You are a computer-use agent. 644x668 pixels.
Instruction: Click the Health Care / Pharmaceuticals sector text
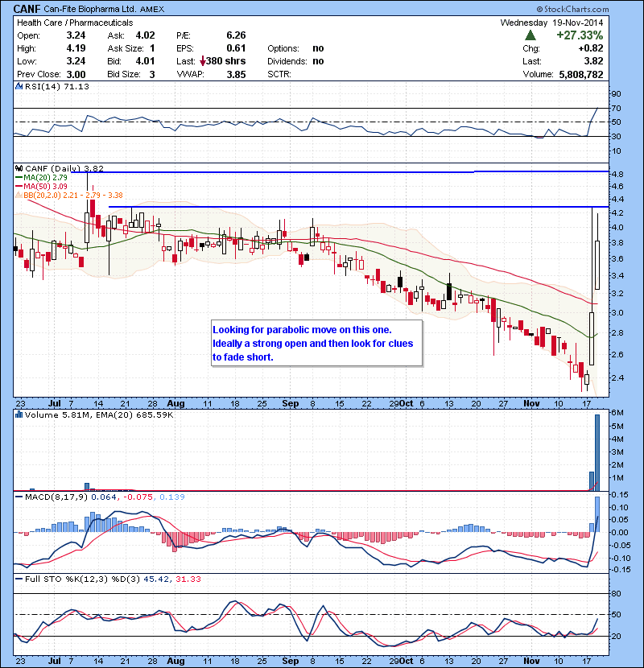pyautogui.click(x=75, y=23)
